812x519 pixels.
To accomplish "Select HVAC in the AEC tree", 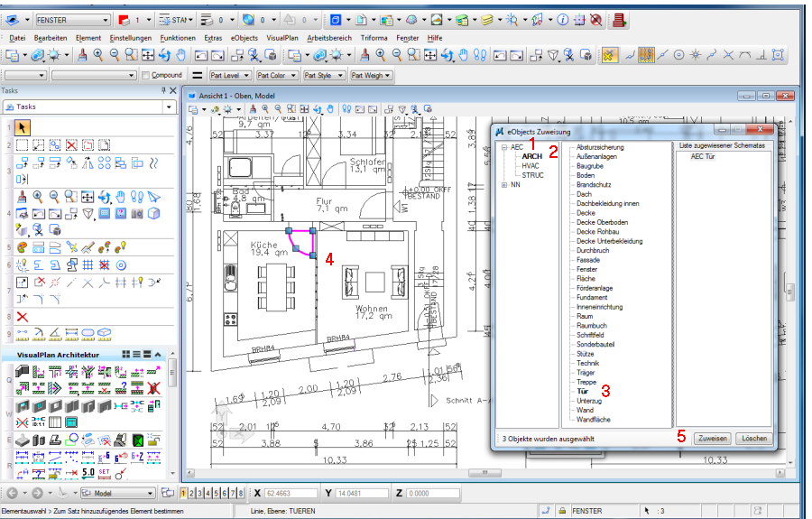I will 531,166.
